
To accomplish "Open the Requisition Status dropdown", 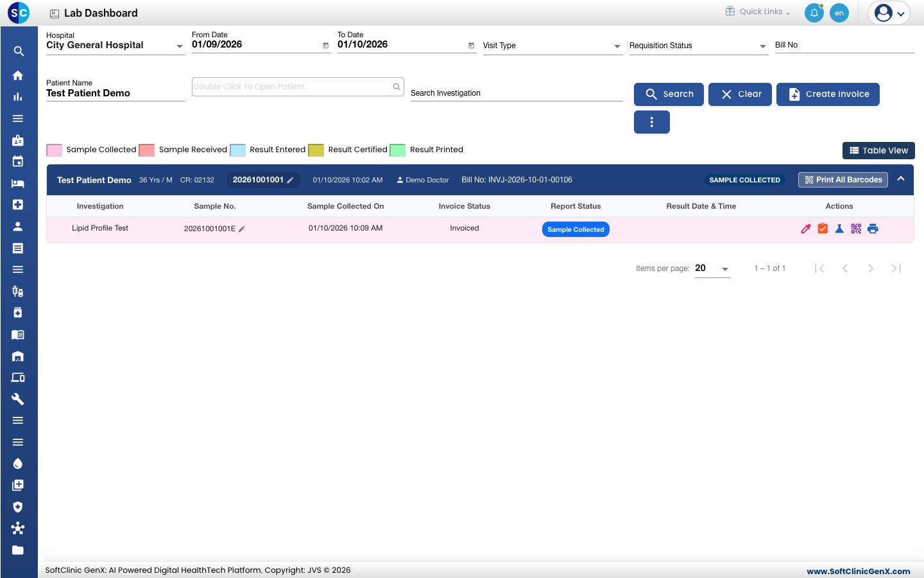I will (699, 46).
